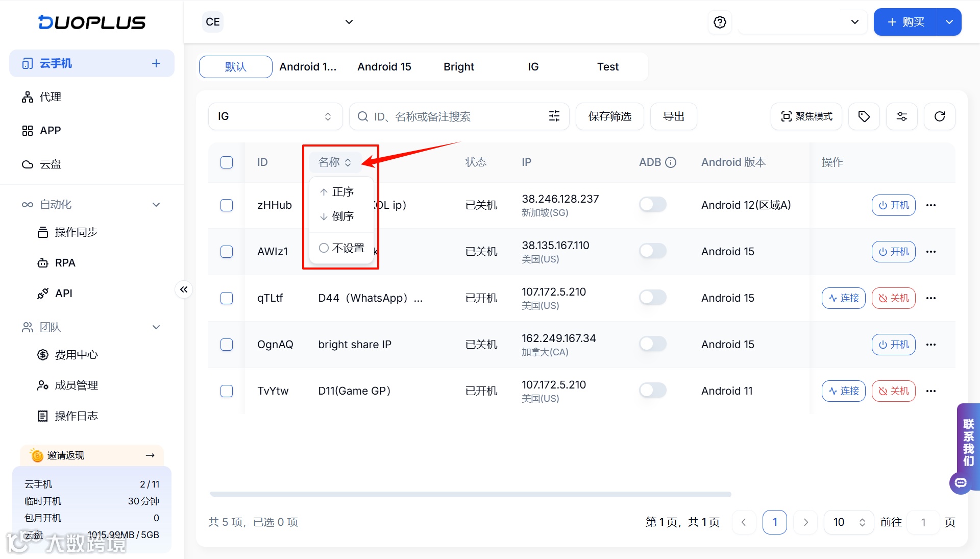Click 连接 button for TvYtw
Image resolution: width=980 pixels, height=559 pixels.
pyautogui.click(x=843, y=391)
